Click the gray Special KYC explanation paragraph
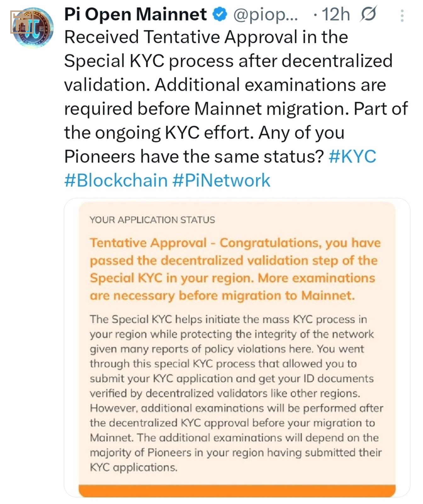Screen dimensions: 423x504 tap(236, 393)
